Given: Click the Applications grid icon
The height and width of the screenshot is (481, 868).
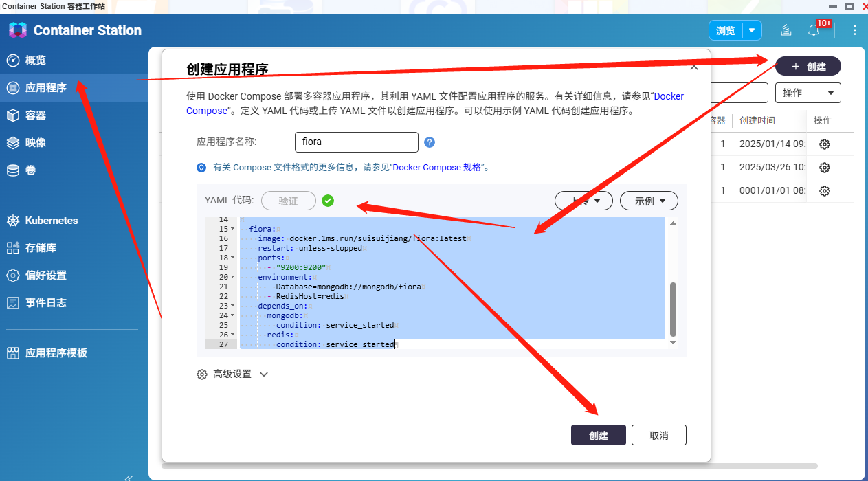Looking at the screenshot, I should coord(13,88).
